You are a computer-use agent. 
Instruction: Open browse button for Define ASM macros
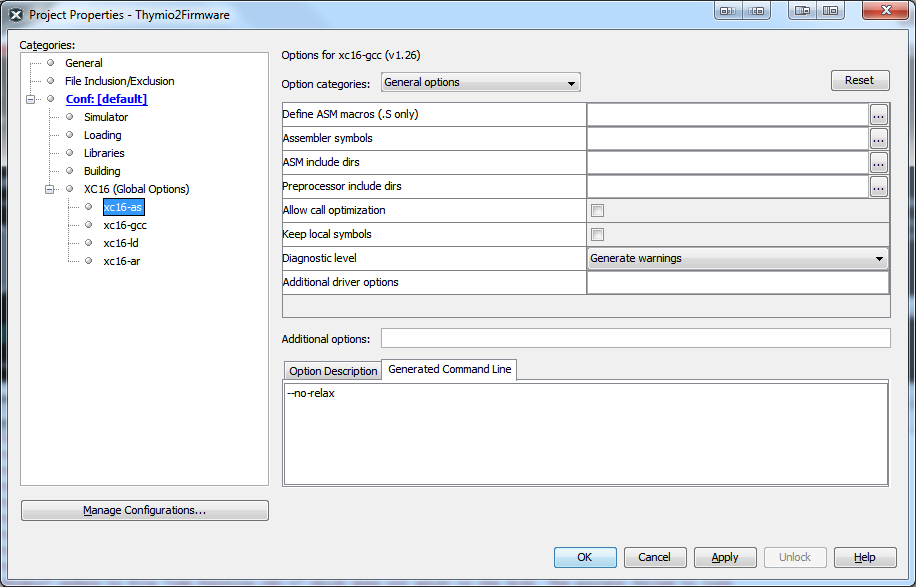click(878, 115)
